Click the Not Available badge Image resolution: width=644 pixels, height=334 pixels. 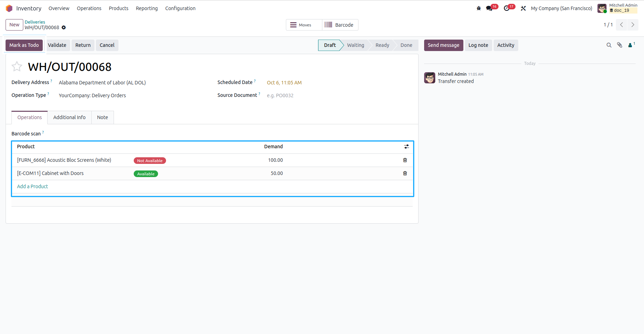(x=150, y=160)
